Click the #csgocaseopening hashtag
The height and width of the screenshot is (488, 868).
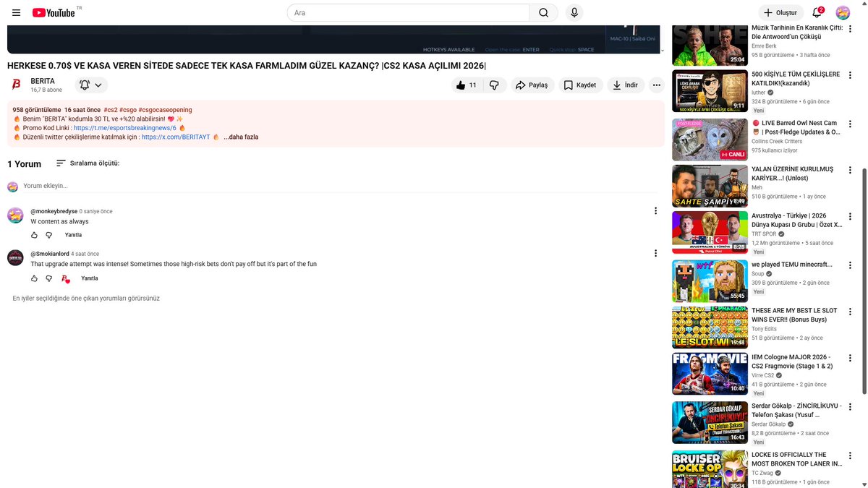tap(166, 110)
